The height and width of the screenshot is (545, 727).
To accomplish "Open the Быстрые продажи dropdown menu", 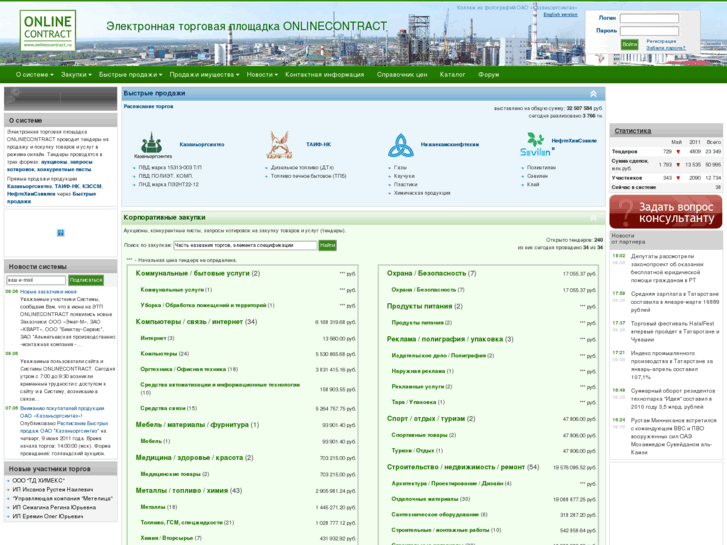I will [x=130, y=75].
